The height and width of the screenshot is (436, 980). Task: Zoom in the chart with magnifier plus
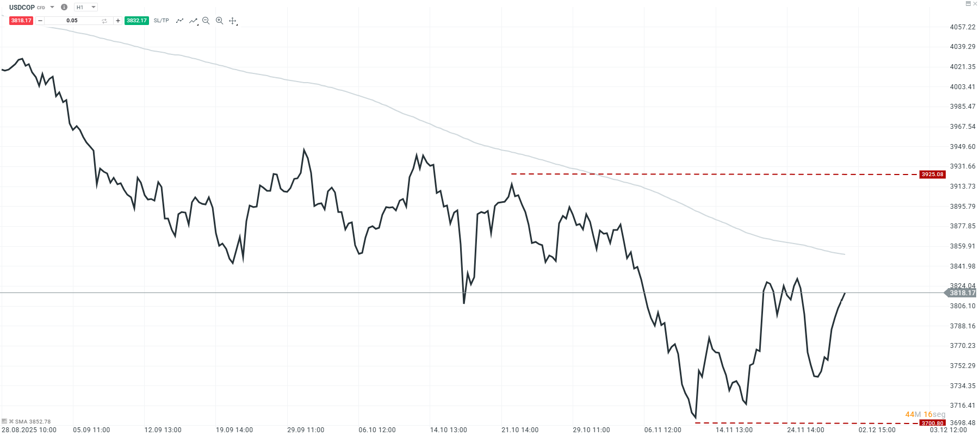(x=219, y=21)
